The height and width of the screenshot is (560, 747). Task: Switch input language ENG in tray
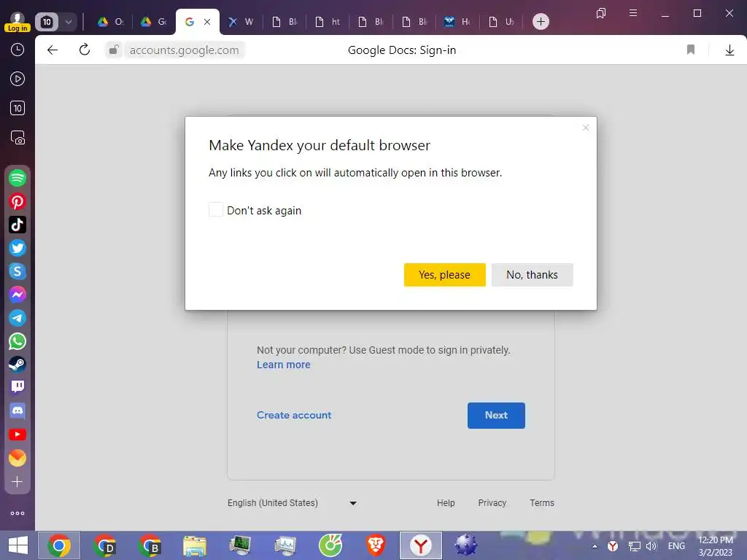[676, 546]
